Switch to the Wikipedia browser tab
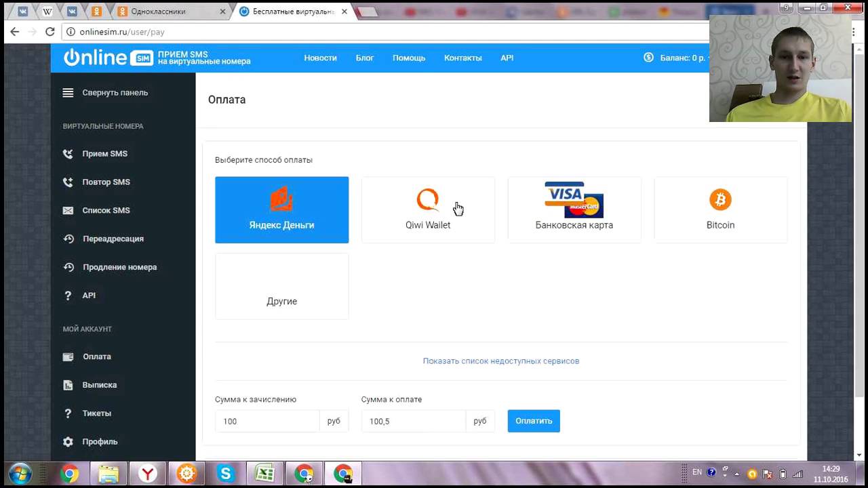868x488 pixels. click(x=47, y=12)
